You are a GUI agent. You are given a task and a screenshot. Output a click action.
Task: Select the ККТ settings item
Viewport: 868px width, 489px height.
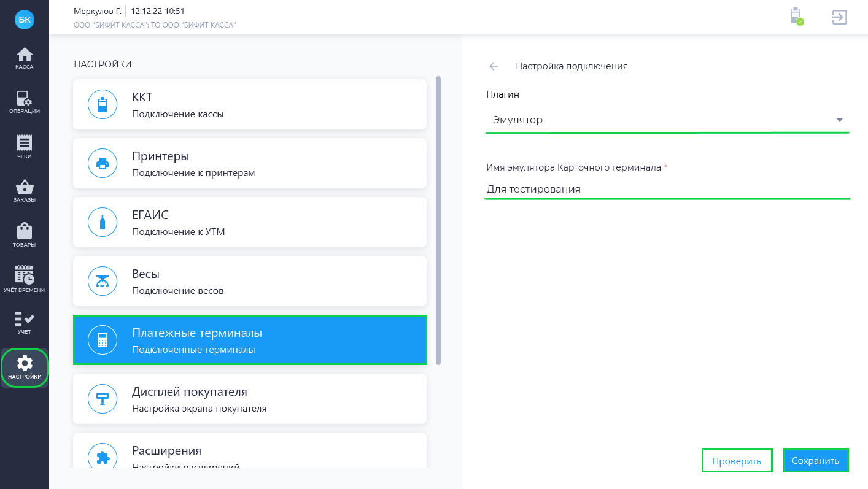coord(249,104)
